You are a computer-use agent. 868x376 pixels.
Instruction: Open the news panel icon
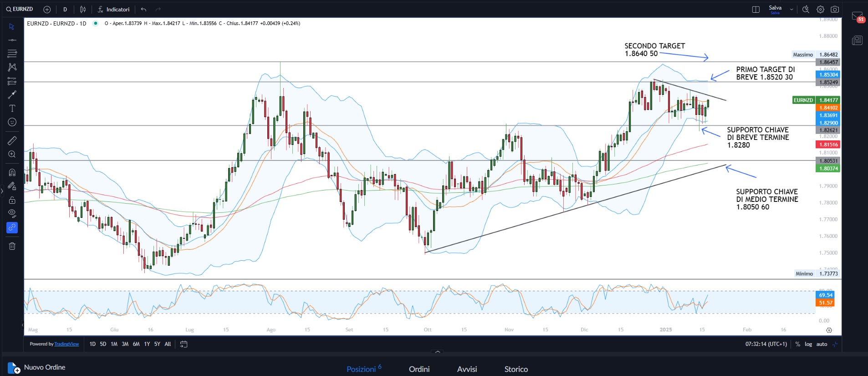click(x=857, y=41)
